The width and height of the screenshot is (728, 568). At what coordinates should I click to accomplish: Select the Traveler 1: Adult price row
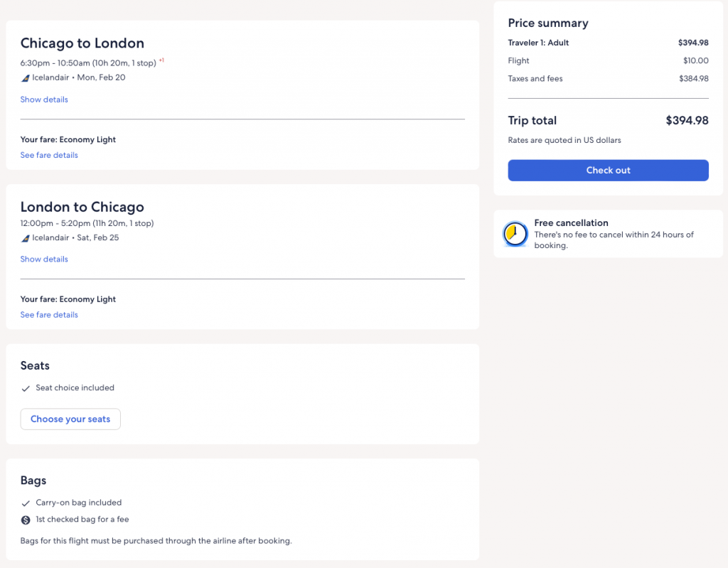click(609, 43)
